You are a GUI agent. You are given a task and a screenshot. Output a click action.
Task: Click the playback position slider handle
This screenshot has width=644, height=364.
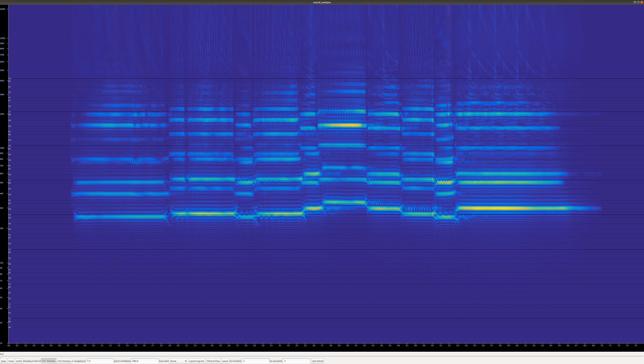tap(1, 356)
